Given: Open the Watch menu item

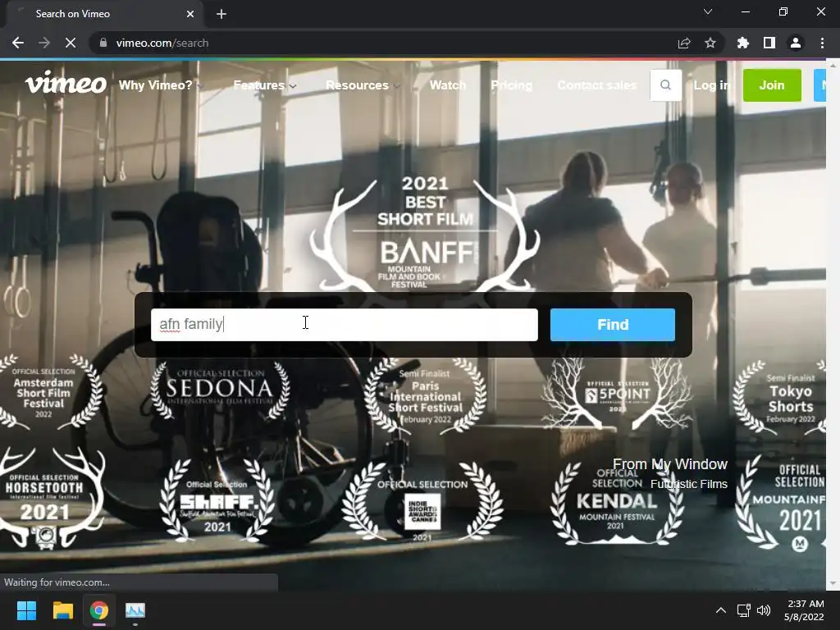Looking at the screenshot, I should click(x=448, y=85).
